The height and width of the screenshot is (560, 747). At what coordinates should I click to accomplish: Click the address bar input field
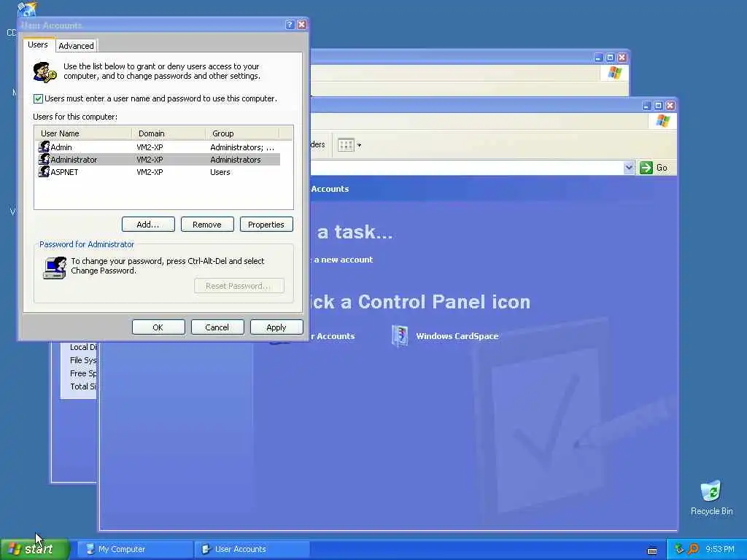[x=467, y=168]
